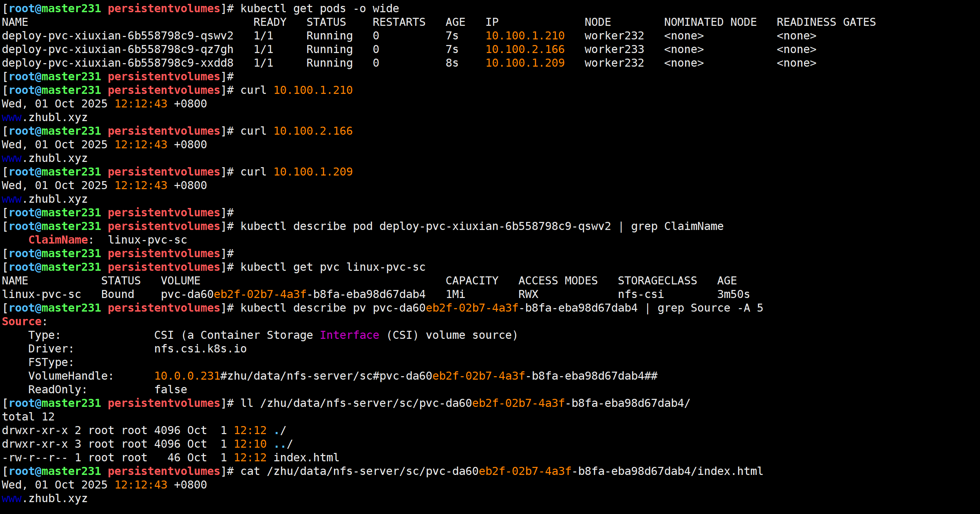Click pod name deploy-pvc-xiuxian-6b558798c9-qswv2 in list
This screenshot has width=980, height=514.
(x=117, y=36)
